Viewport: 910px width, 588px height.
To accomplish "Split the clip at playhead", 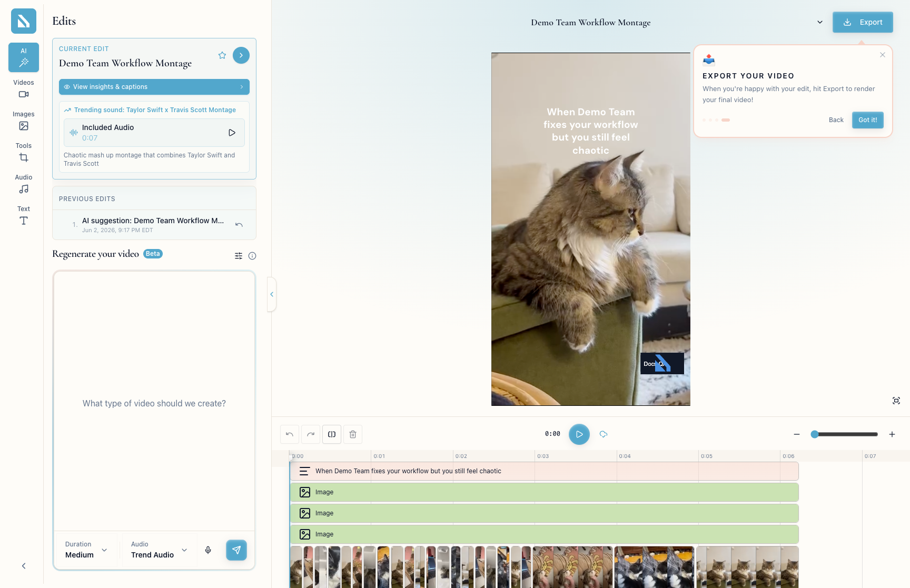I will pyautogui.click(x=332, y=434).
